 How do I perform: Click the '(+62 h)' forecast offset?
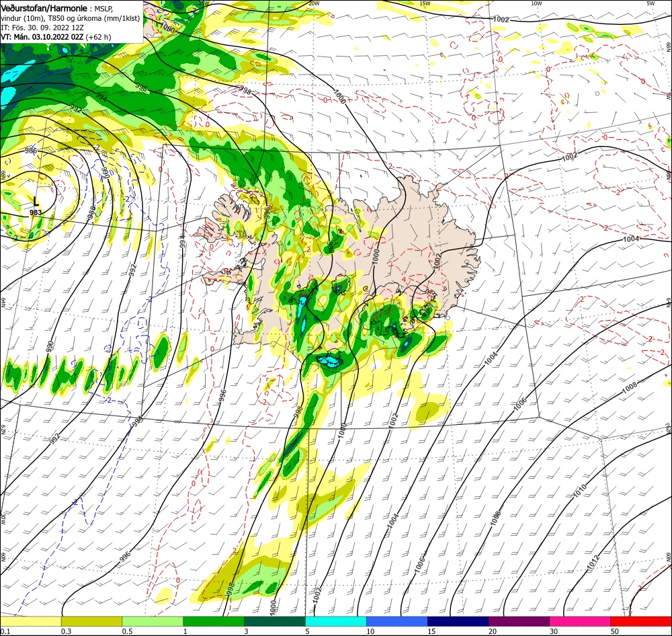98,37
